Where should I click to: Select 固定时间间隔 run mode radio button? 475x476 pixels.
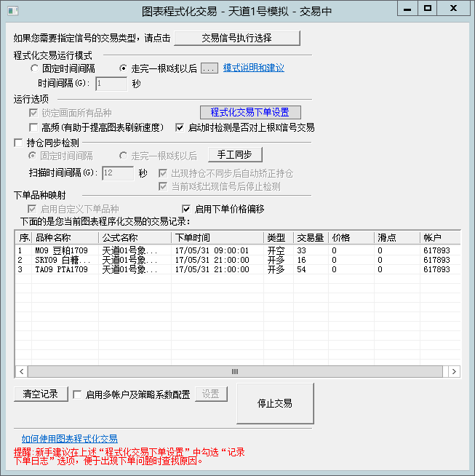pyautogui.click(x=34, y=68)
